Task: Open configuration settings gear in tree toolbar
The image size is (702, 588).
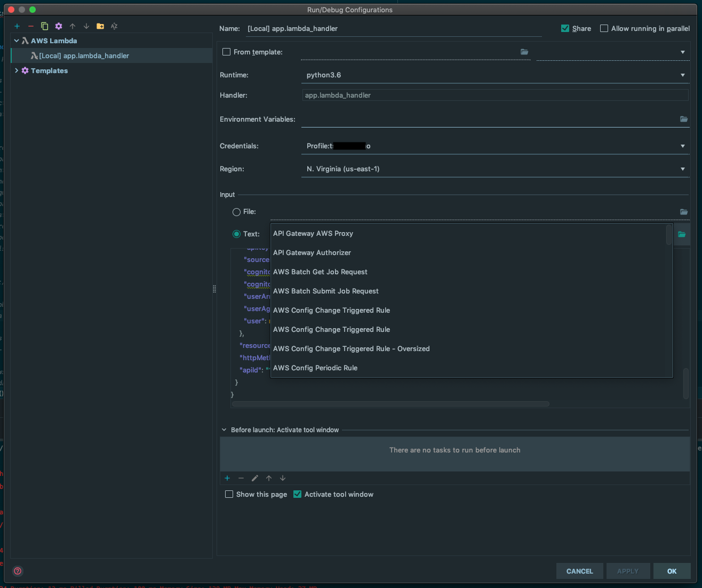Action: (x=59, y=26)
